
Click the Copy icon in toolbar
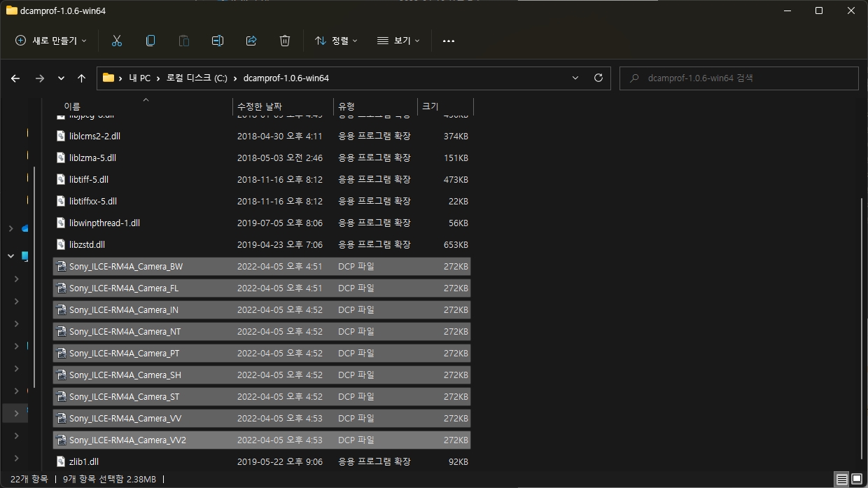(150, 41)
